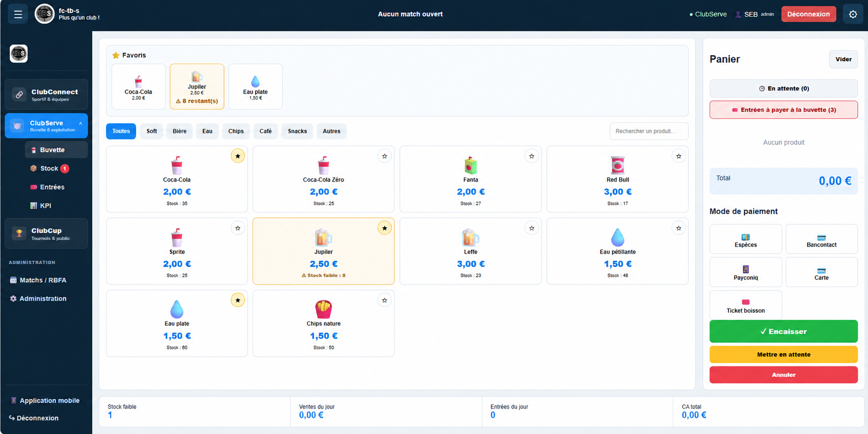Open Entrées à payer à la buvette (3)
The height and width of the screenshot is (434, 868).
click(x=783, y=110)
